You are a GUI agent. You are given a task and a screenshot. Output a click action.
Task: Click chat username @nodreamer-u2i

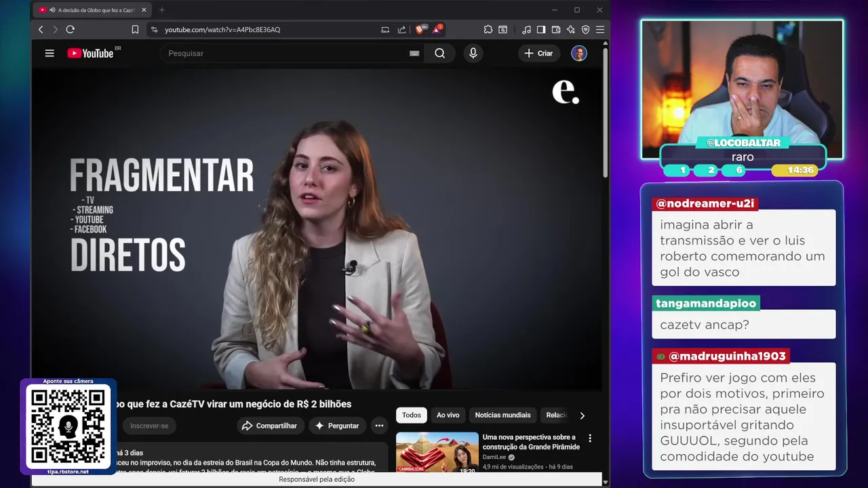point(705,203)
